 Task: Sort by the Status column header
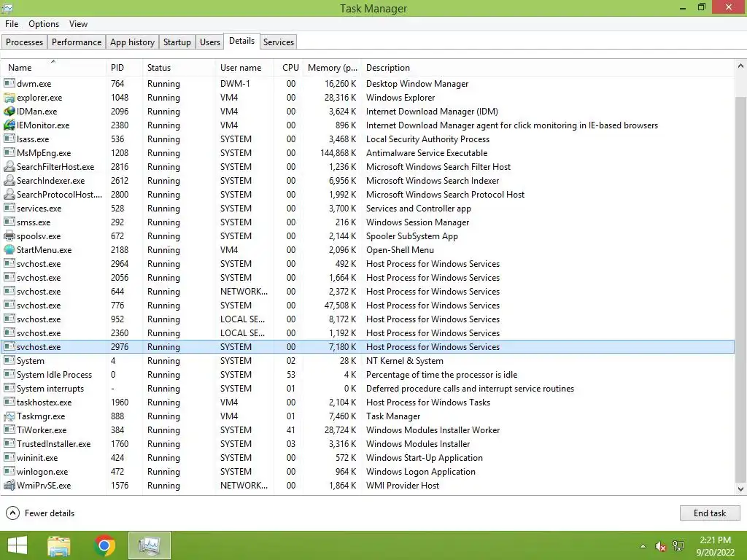click(179, 68)
